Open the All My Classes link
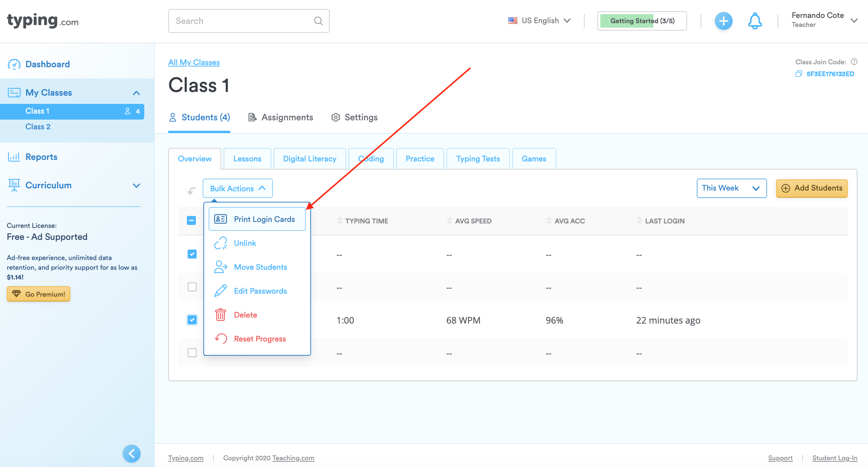The width and height of the screenshot is (868, 467). [x=194, y=62]
